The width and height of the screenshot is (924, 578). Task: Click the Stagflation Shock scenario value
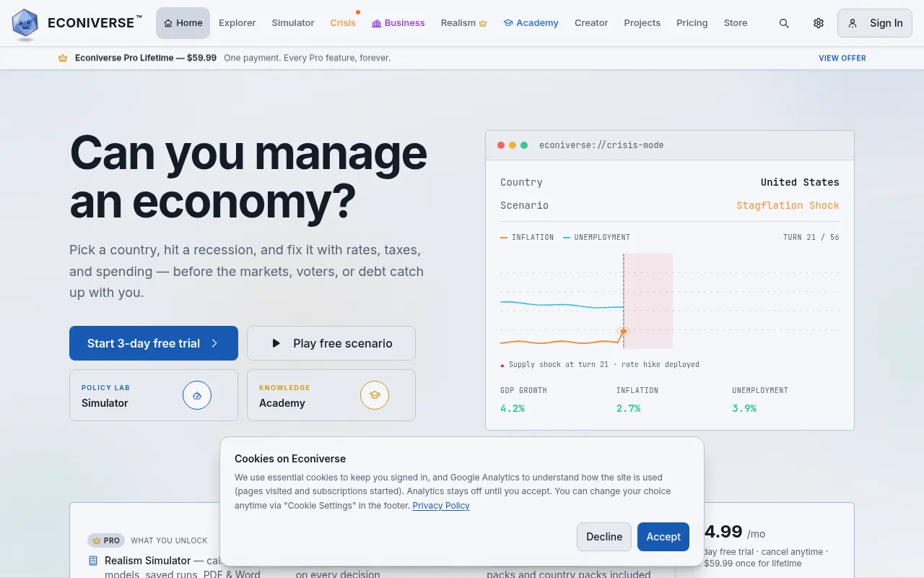788,206
